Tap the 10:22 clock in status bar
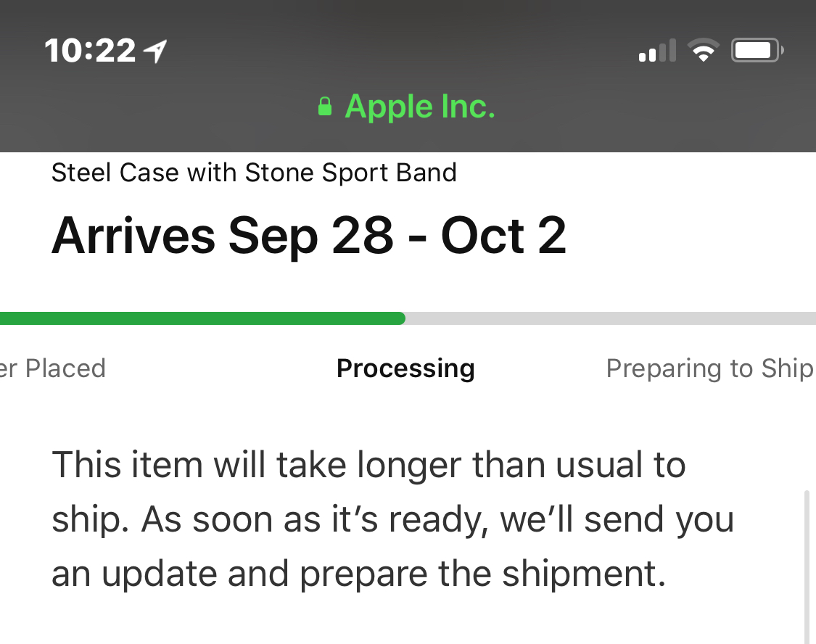 click(x=90, y=51)
